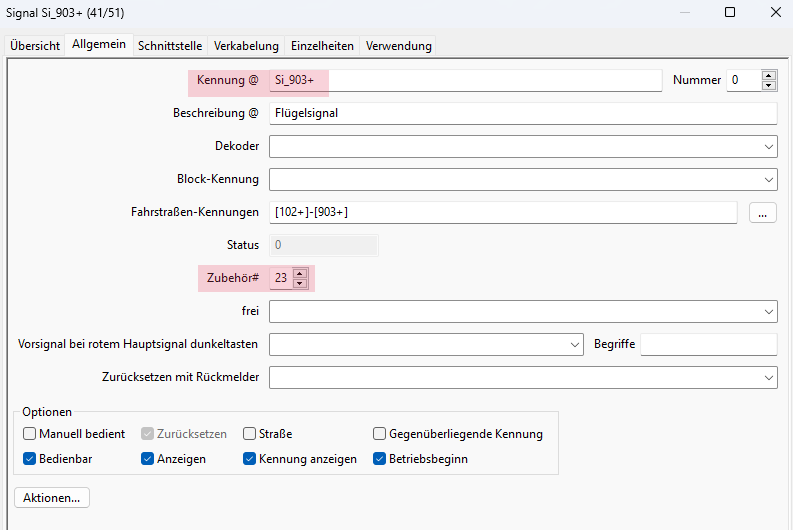Toggle the Betriebsbeginn checkbox

tap(380, 459)
